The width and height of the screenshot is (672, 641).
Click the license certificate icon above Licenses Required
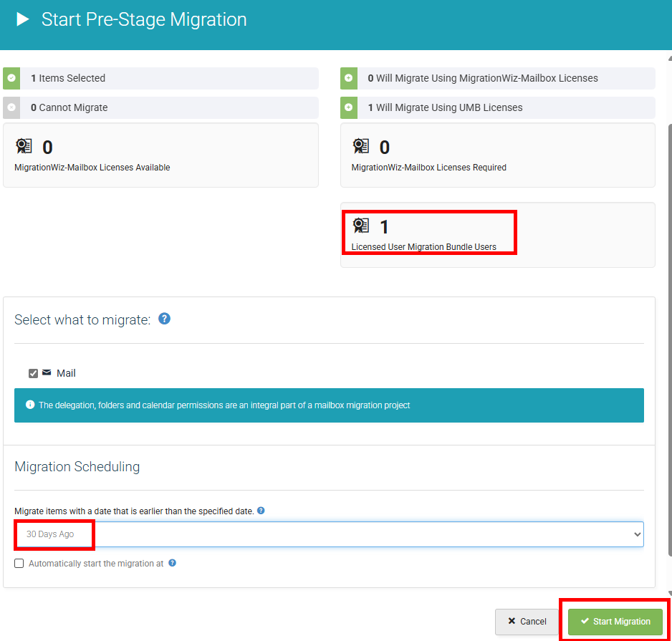tap(361, 146)
